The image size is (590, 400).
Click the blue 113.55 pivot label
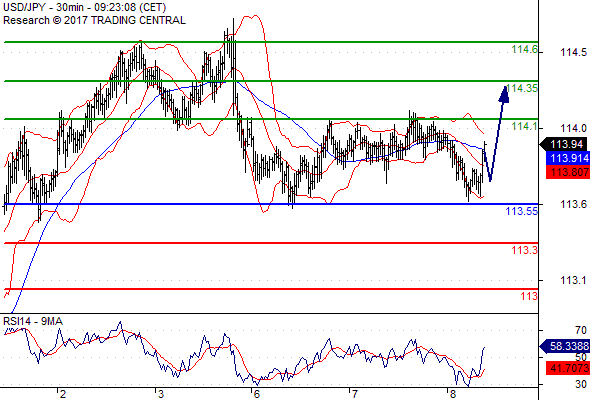[522, 211]
